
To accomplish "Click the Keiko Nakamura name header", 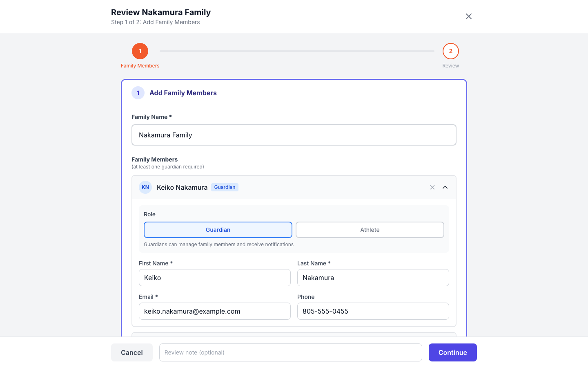I will pos(182,187).
